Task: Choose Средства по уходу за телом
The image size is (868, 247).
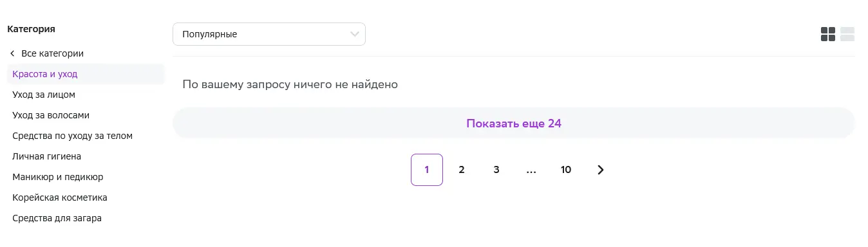Action: [x=73, y=136]
